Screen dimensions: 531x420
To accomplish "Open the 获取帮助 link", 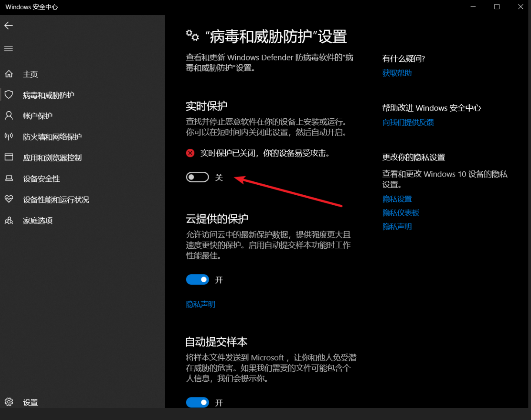I will (x=397, y=73).
